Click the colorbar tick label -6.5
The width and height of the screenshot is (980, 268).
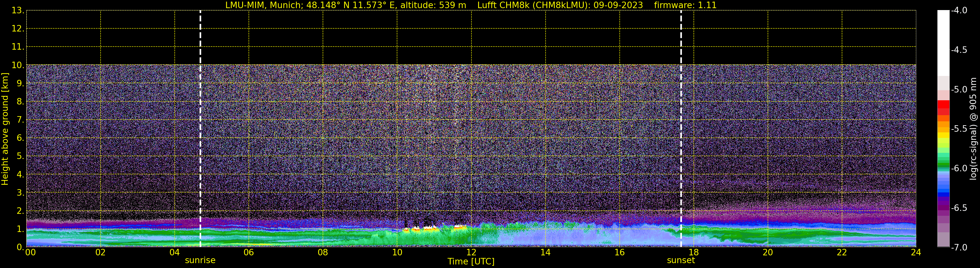coord(959,208)
